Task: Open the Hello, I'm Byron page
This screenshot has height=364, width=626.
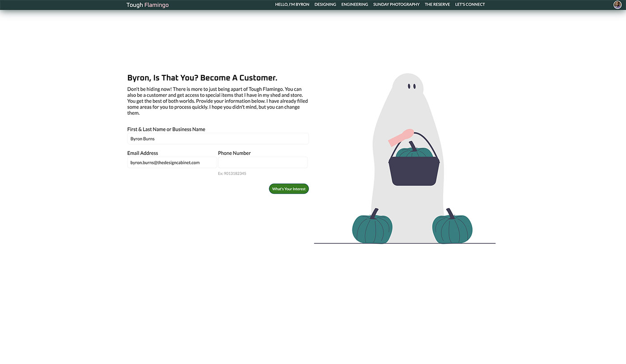Action: tap(292, 4)
